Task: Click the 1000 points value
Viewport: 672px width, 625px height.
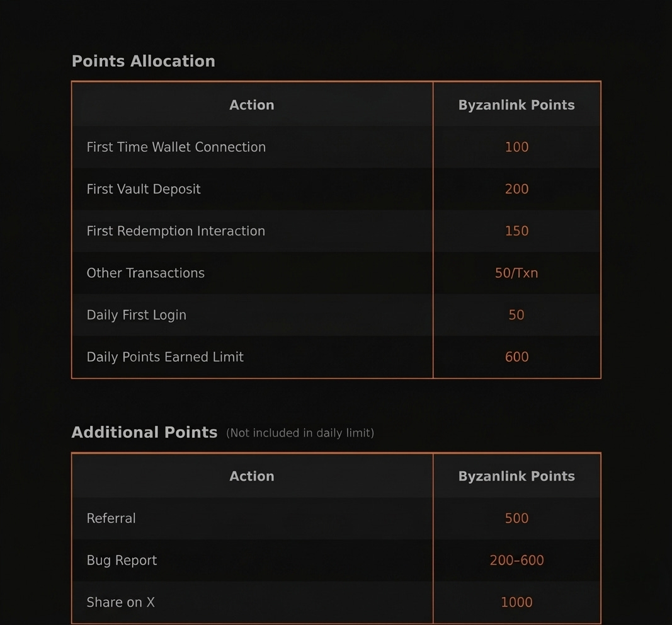Action: 517,602
